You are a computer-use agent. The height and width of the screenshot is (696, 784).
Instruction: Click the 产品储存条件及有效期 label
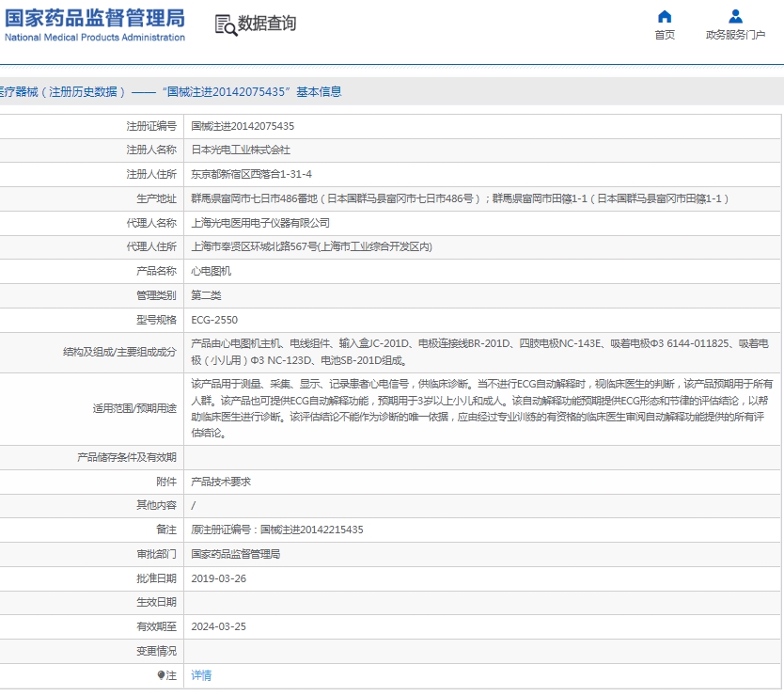[127, 457]
